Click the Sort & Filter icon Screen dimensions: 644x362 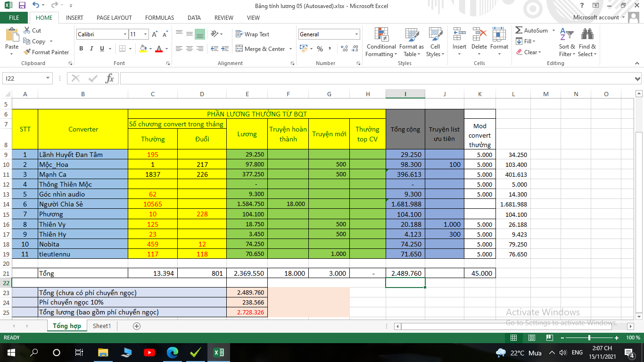click(x=567, y=42)
